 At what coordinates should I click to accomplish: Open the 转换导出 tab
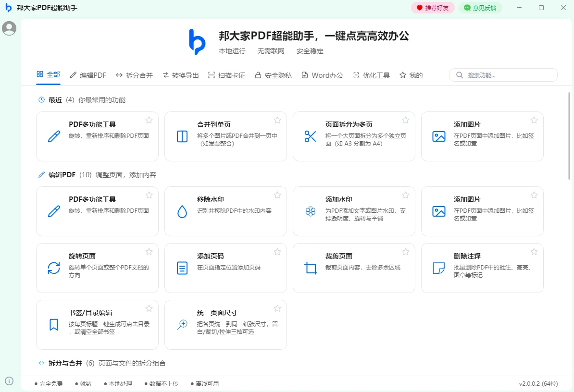tap(180, 75)
